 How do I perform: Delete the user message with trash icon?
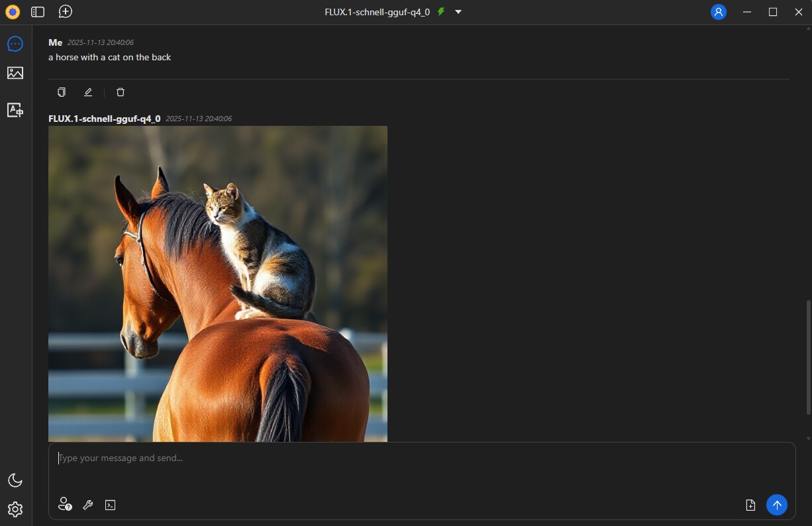(121, 92)
